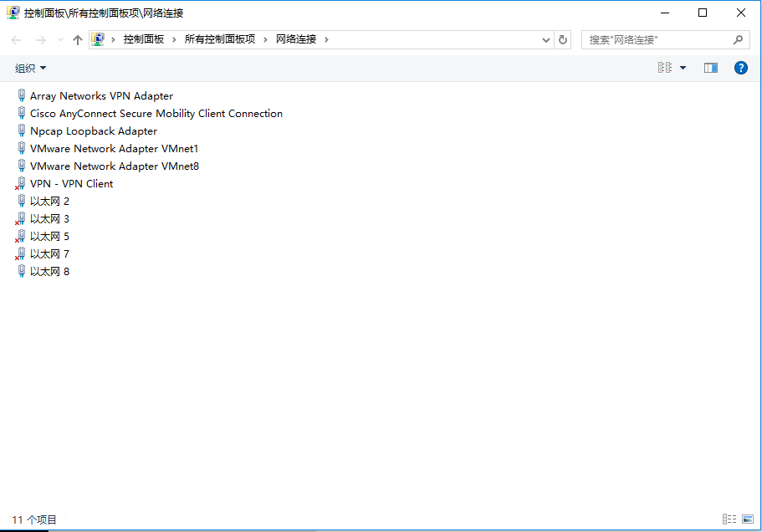Switch to large icons view in status bar
The image size is (762, 532).
(748, 519)
